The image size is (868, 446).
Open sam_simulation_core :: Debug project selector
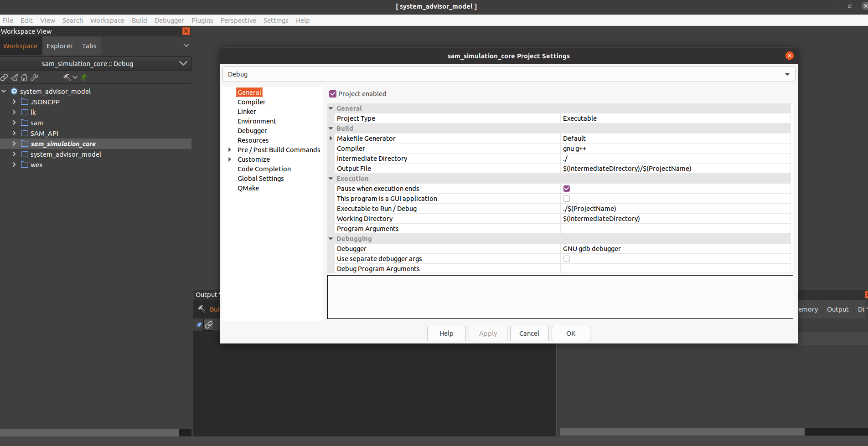95,64
